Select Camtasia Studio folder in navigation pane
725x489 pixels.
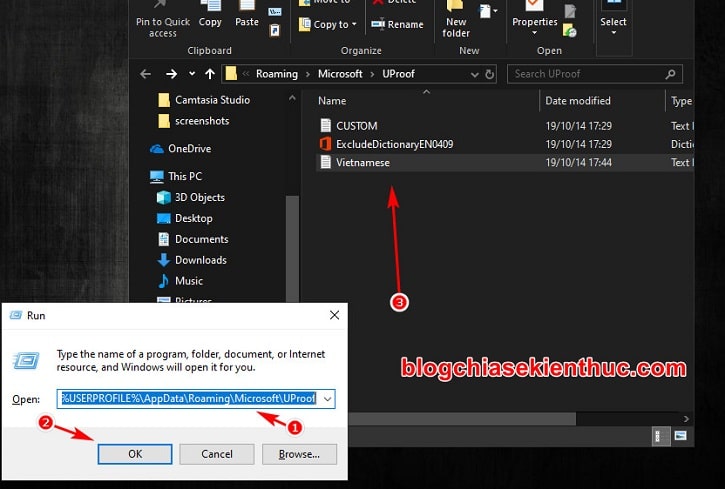pyautogui.click(x=204, y=100)
